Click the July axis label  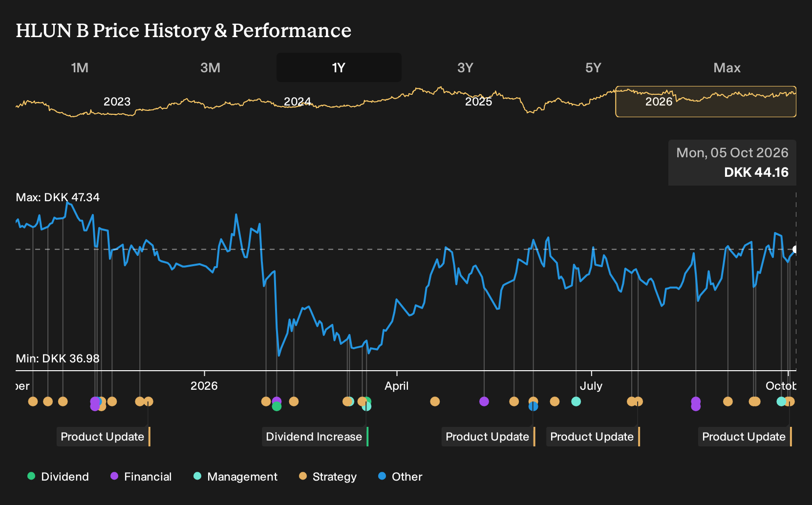[x=591, y=386]
